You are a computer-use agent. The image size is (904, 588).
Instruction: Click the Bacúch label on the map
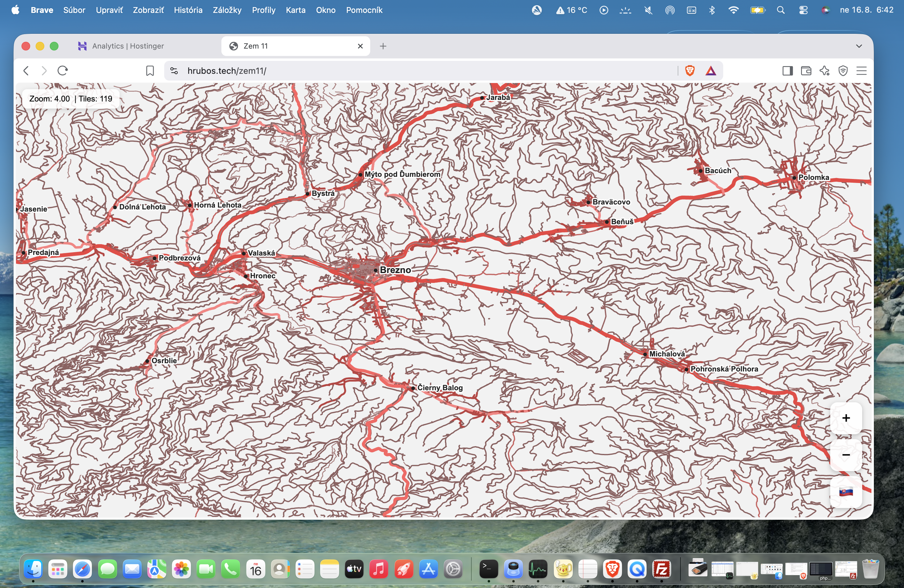pyautogui.click(x=718, y=171)
